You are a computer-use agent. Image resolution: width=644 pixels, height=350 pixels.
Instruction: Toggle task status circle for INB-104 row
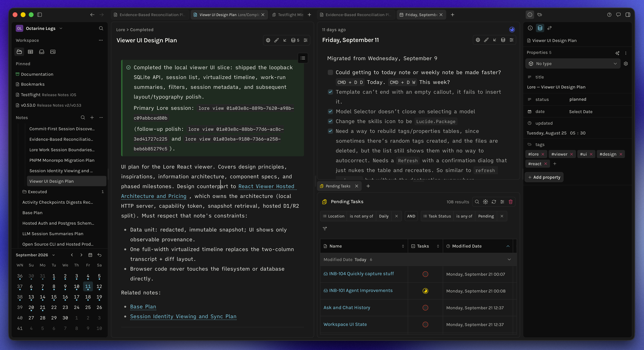point(425,274)
